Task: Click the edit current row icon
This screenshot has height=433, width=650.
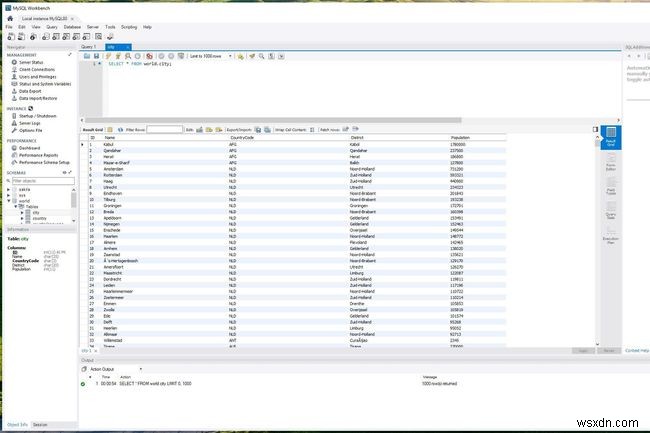Action: [199, 130]
